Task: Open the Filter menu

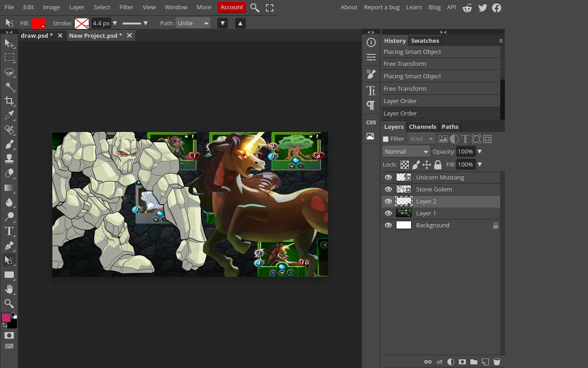Action: (x=126, y=7)
